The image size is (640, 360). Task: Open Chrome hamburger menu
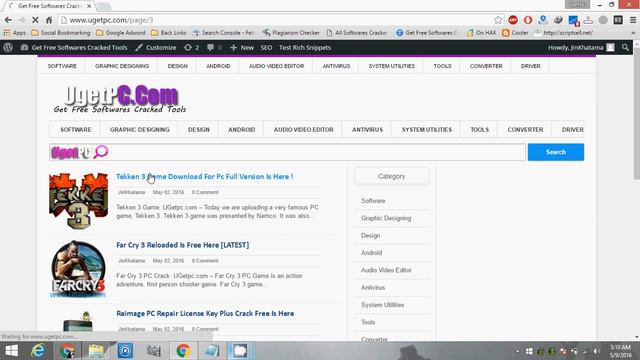click(633, 20)
